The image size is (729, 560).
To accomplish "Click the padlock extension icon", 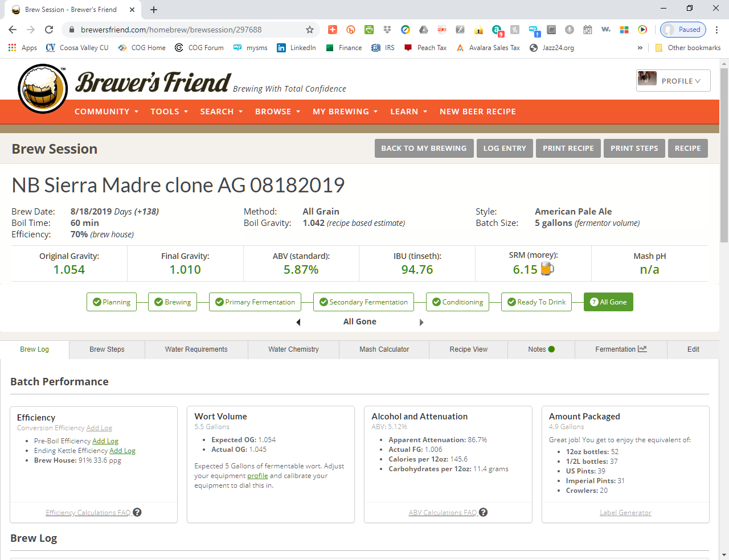I will click(x=478, y=30).
